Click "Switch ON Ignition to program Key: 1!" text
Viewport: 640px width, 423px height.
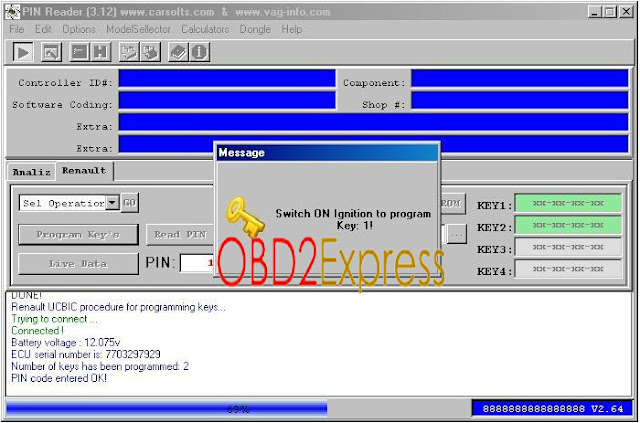(x=353, y=219)
